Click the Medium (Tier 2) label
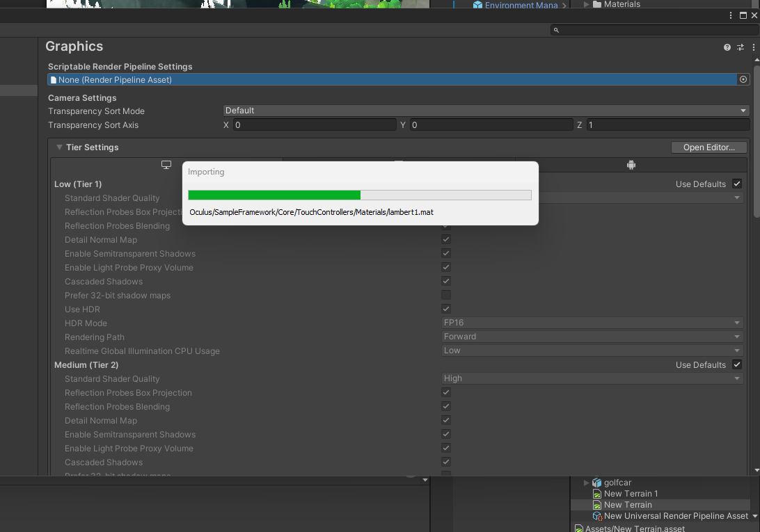Viewport: 760px width, 532px height. pyautogui.click(x=86, y=365)
